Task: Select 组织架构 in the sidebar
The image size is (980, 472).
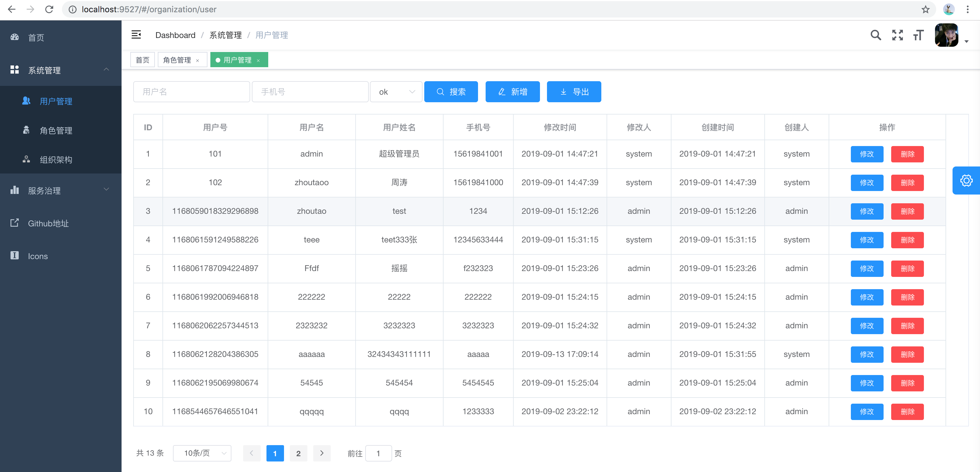Action: click(61, 159)
